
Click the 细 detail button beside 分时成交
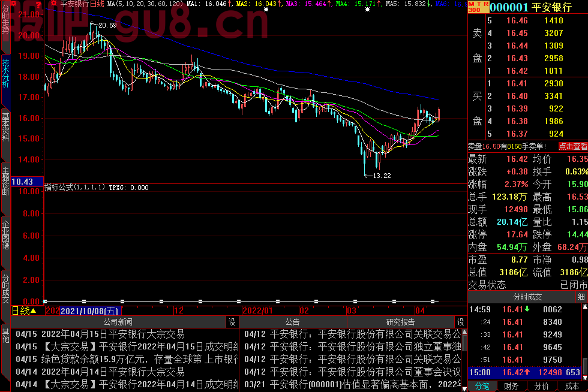[581, 297]
